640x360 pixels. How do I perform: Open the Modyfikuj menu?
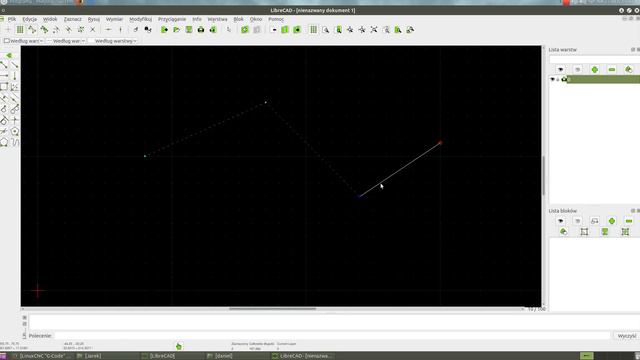click(140, 19)
